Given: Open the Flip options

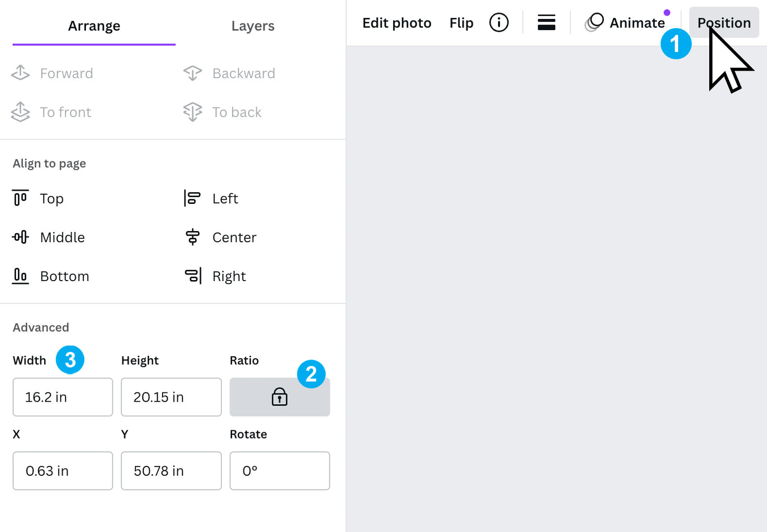Looking at the screenshot, I should click(461, 22).
